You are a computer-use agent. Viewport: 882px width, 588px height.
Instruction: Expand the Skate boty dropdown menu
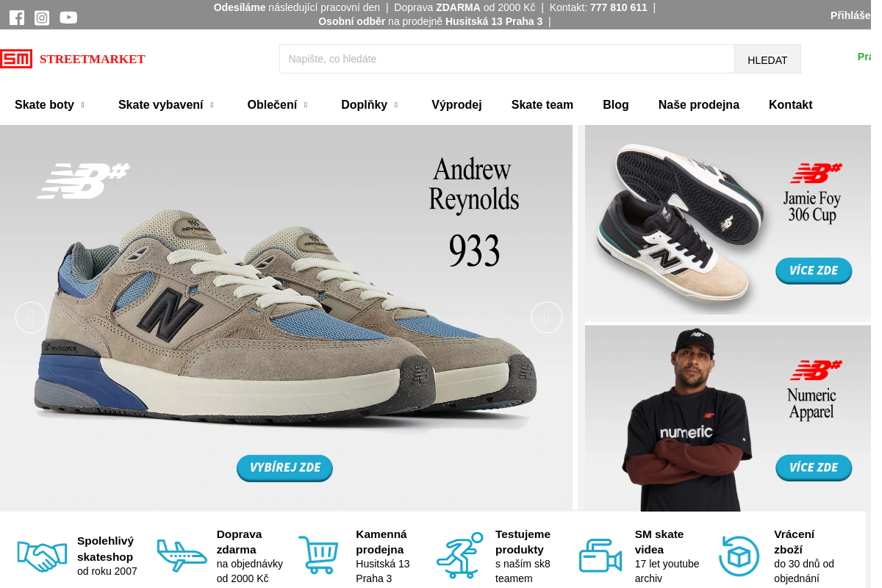point(50,104)
